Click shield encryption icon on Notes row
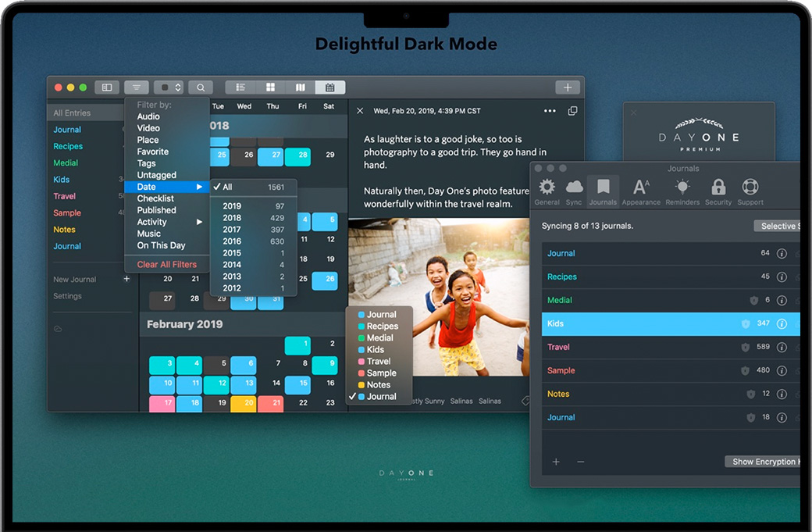 750,395
